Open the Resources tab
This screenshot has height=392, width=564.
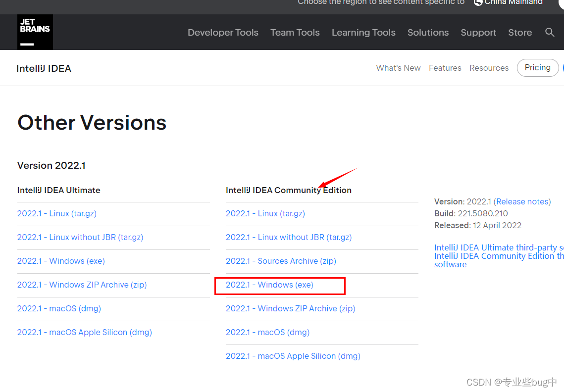tap(489, 68)
